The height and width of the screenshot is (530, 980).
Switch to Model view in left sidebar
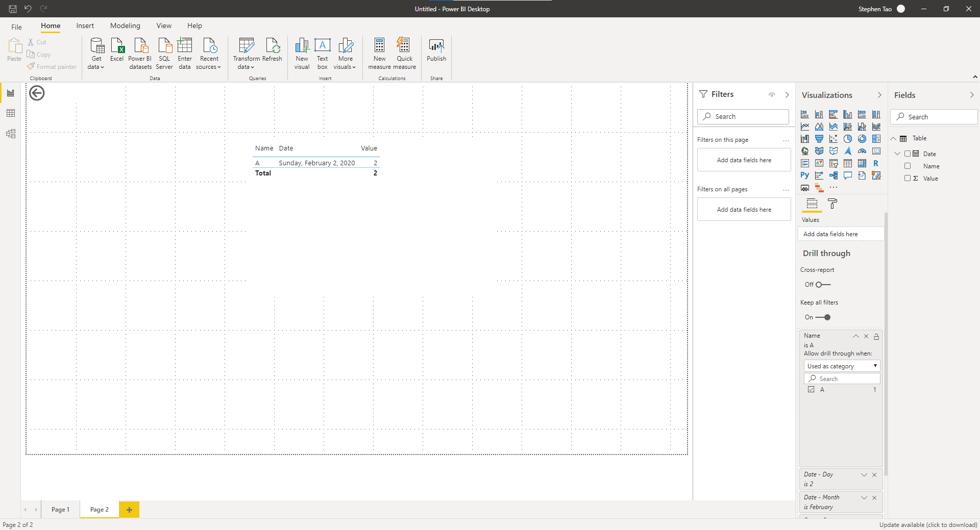tap(11, 134)
